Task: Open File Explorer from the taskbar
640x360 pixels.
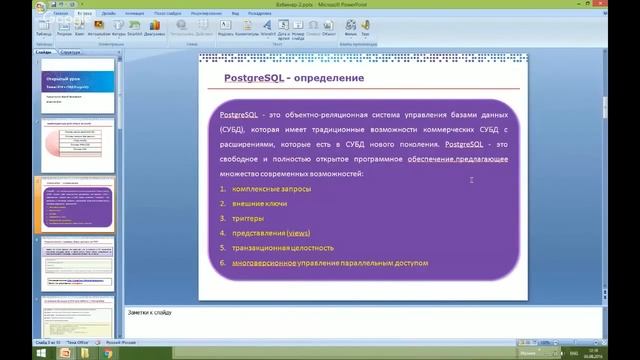Action: pyautogui.click(x=85, y=353)
